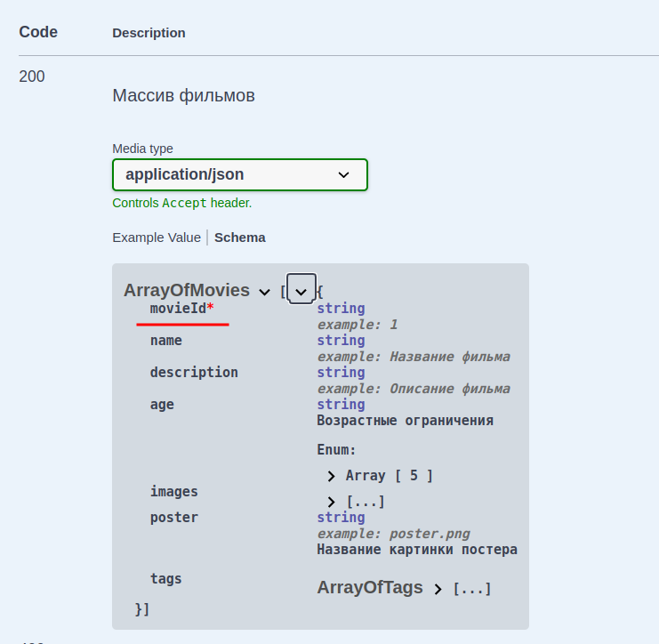The image size is (659, 644).
Task: Expand the Enum Array [ 5 ] arrow
Action: coord(331,476)
